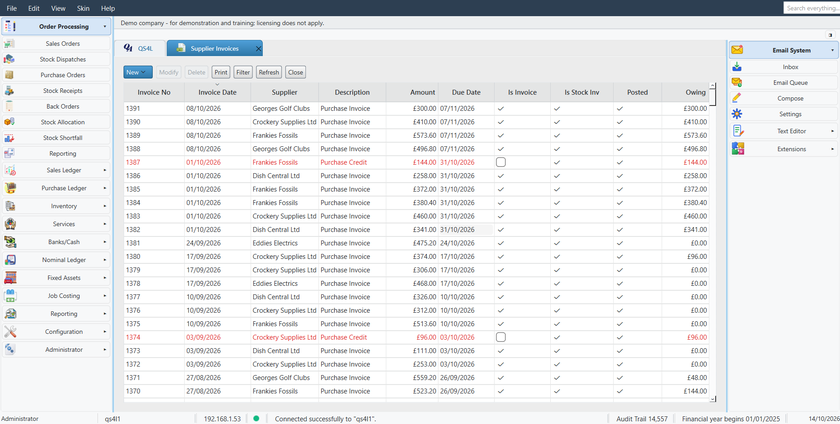The height and width of the screenshot is (424, 840).
Task: Click the Administrator icon in sidebar
Action: [10, 349]
